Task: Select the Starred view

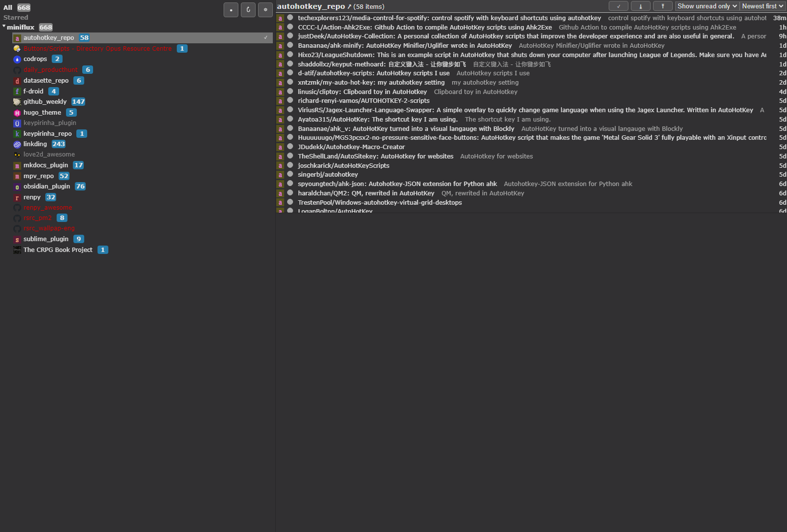Action: [x=16, y=17]
